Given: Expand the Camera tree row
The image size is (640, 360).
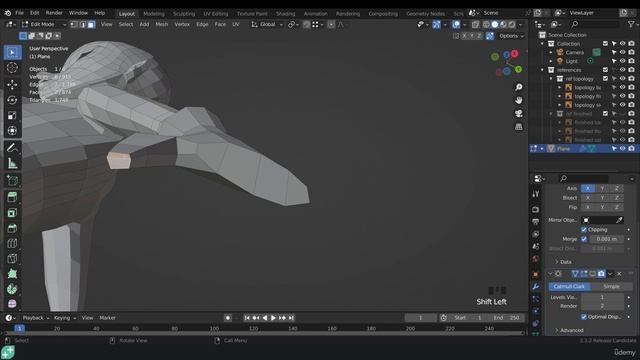Looking at the screenshot, I should pos(551,52).
